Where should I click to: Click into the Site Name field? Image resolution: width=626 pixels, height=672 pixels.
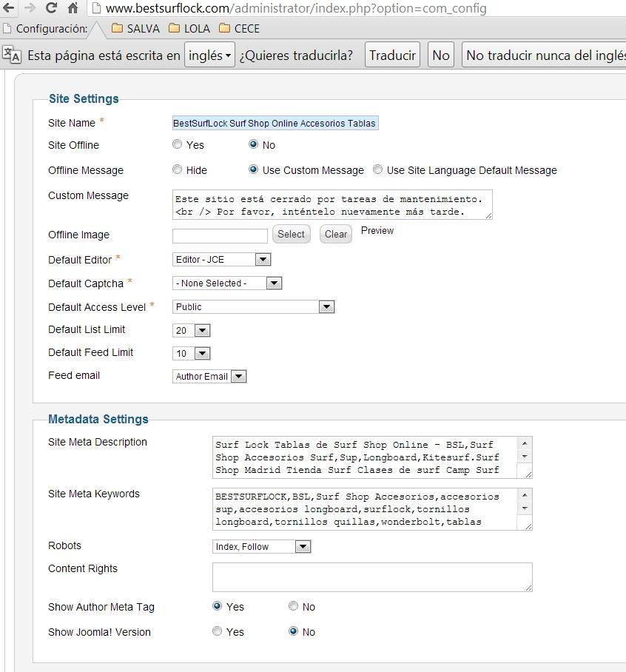[275, 123]
